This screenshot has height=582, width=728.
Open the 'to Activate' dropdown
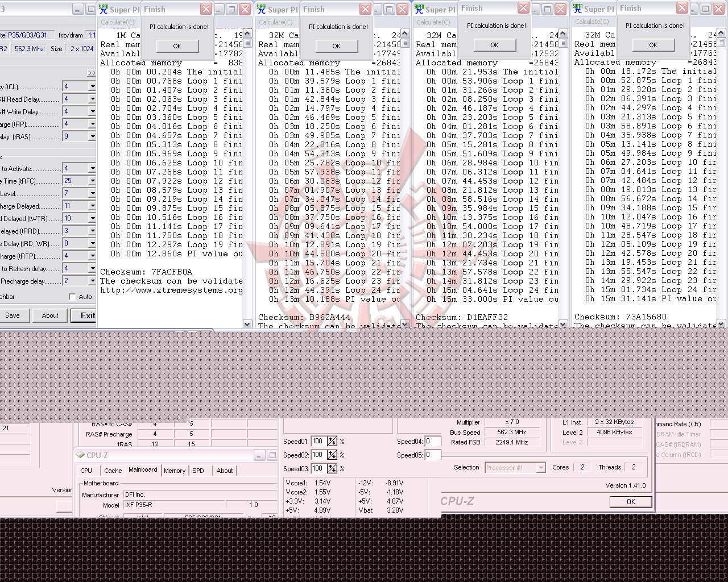(x=92, y=168)
